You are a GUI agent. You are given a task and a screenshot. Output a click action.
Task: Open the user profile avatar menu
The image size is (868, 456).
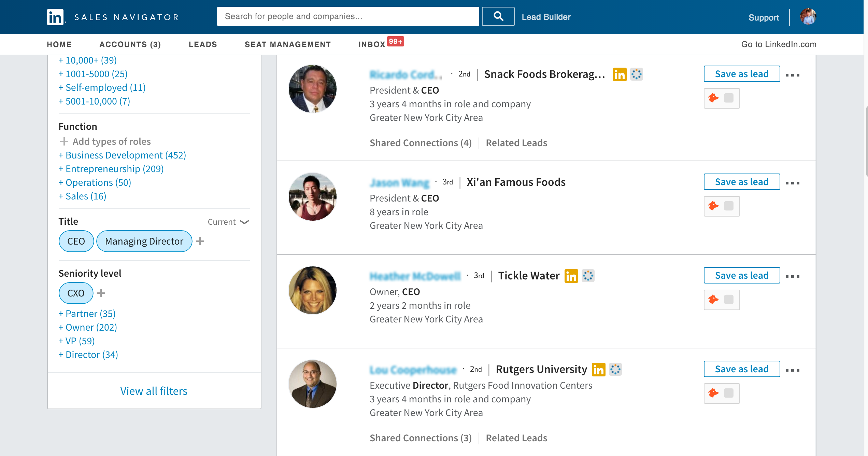click(x=808, y=17)
